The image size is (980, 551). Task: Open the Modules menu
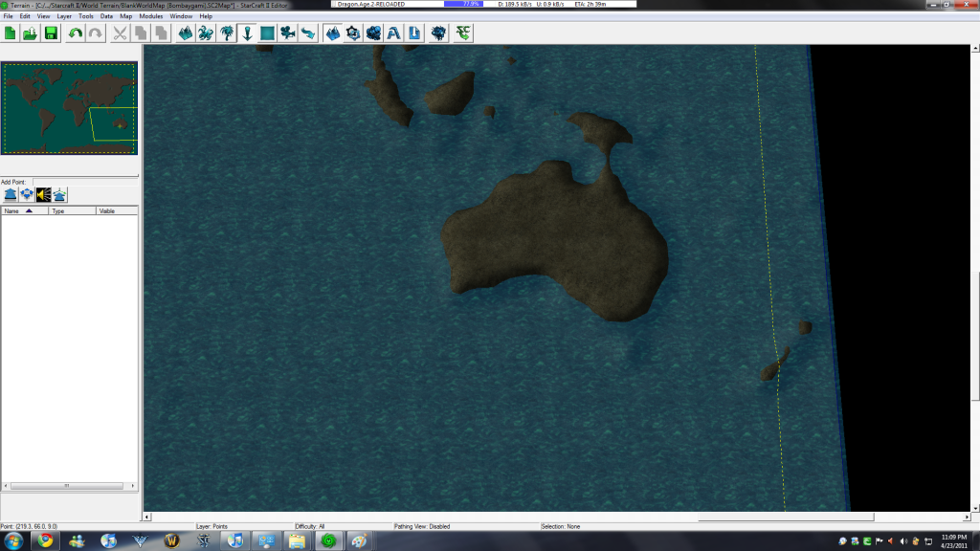tap(150, 16)
